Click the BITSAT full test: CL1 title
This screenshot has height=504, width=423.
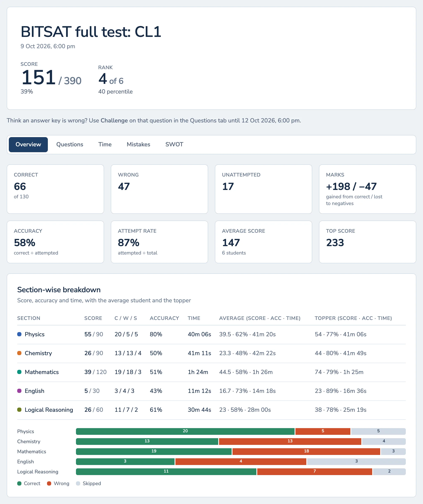[91, 32]
